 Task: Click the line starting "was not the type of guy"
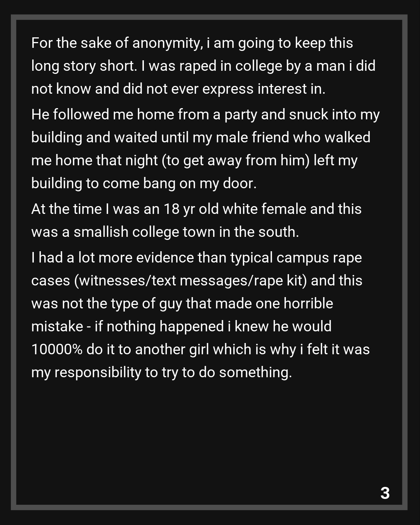coord(182,303)
